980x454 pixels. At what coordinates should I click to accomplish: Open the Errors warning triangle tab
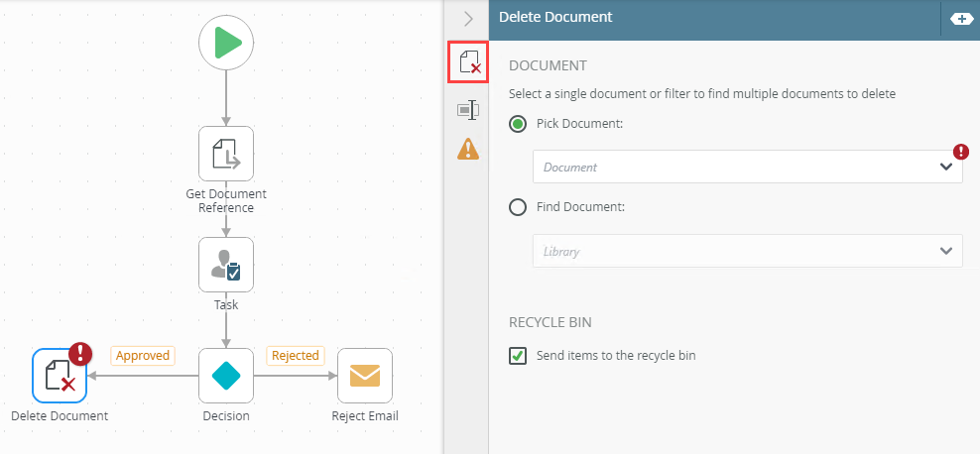[x=468, y=149]
